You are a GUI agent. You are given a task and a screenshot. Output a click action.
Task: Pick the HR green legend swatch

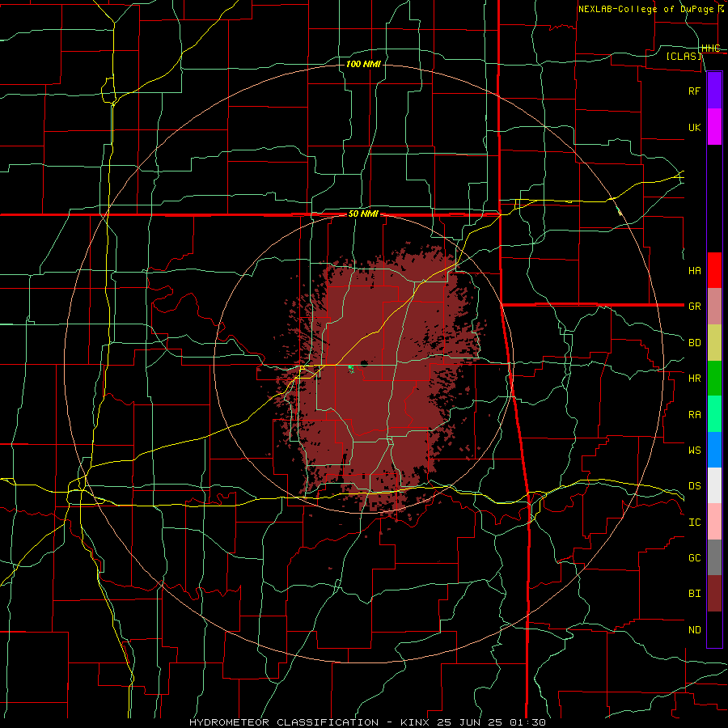tap(714, 379)
